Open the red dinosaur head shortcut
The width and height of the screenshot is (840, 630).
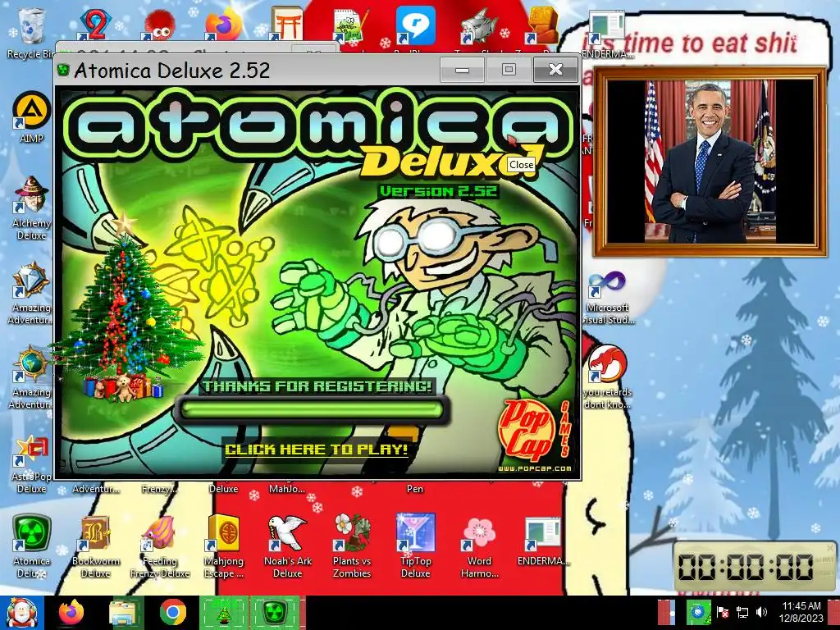point(608,377)
